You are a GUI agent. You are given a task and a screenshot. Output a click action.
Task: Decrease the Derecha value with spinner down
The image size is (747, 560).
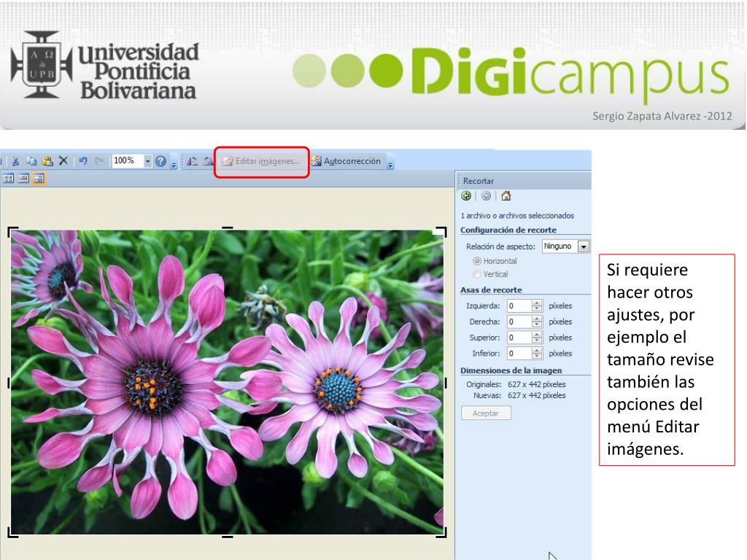coord(537,324)
